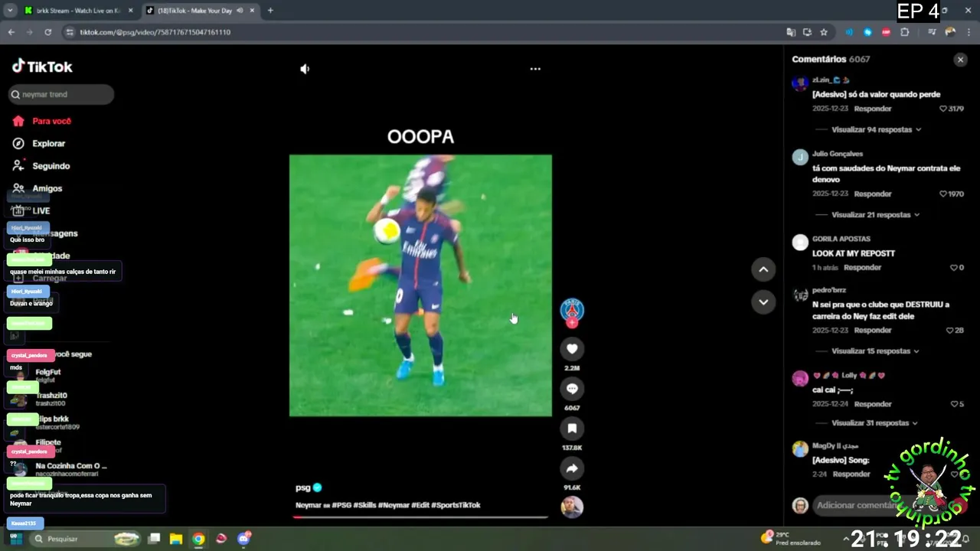Open the tab search dropdown arrow

10,11
